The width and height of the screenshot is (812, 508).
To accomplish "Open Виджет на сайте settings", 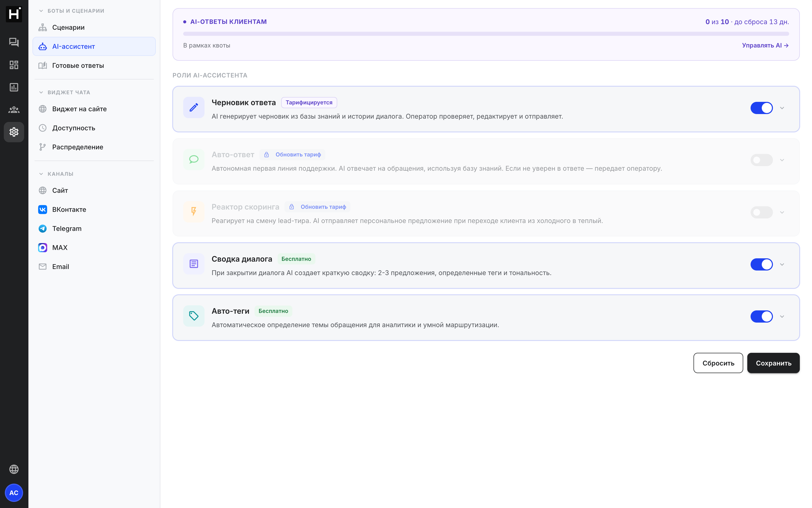I will point(94,109).
